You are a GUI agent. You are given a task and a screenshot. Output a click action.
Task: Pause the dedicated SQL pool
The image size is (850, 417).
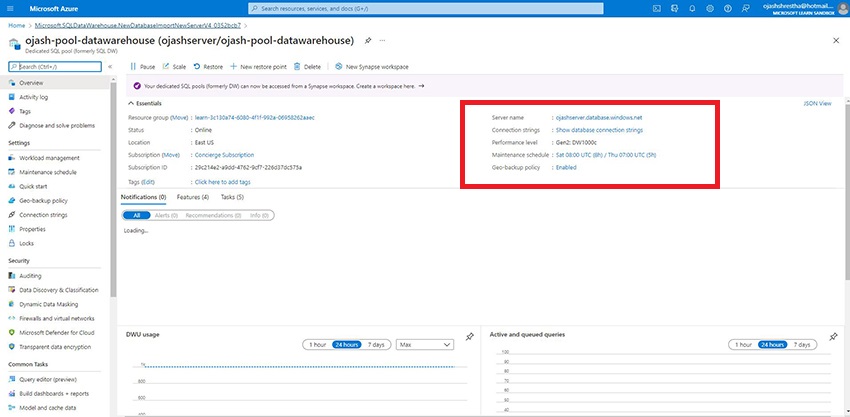click(142, 67)
